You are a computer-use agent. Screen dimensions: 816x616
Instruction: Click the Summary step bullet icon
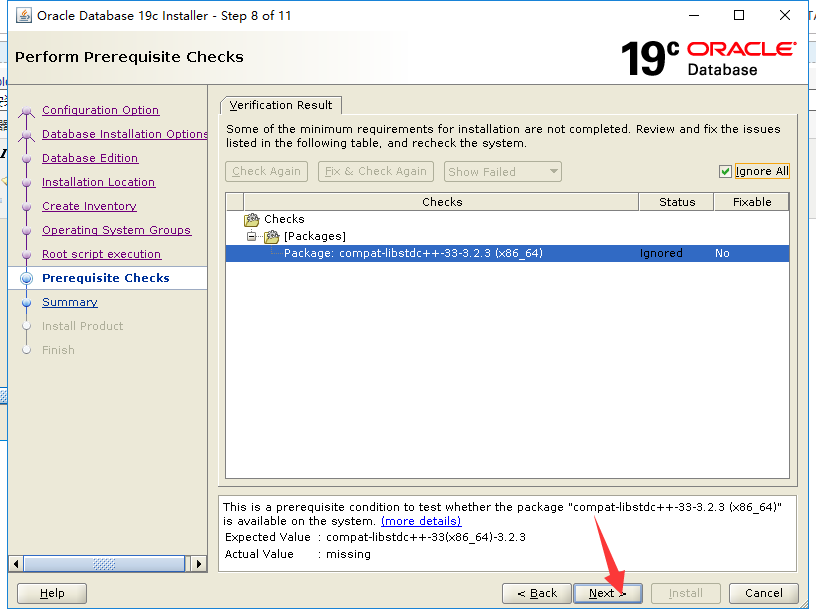(27, 302)
